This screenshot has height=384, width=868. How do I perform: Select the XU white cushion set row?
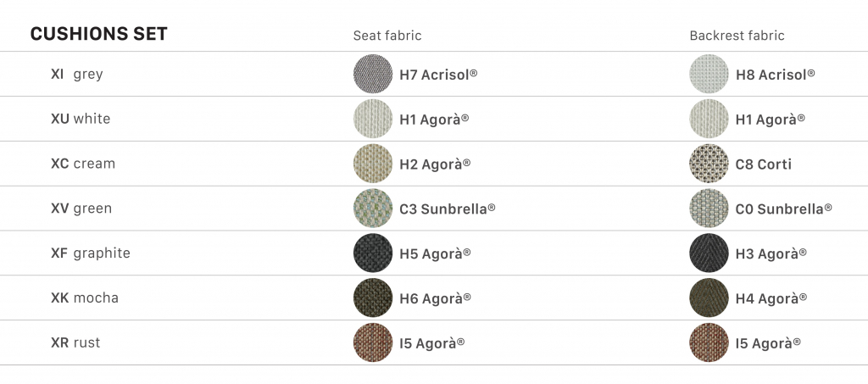coord(81,119)
